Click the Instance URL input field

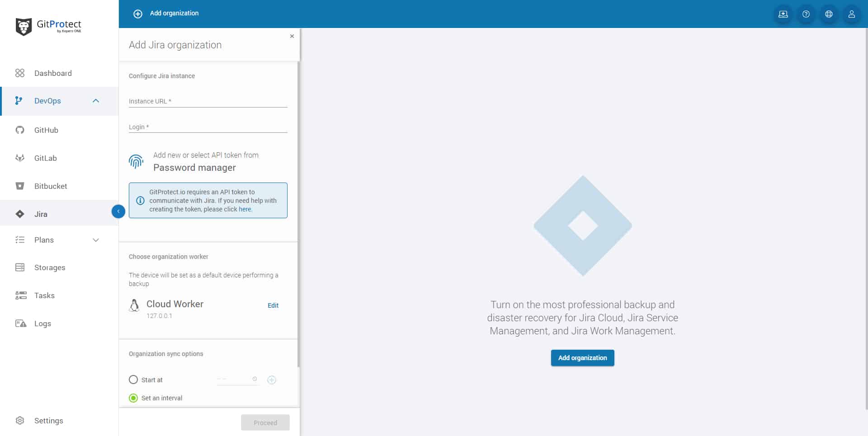pos(208,101)
